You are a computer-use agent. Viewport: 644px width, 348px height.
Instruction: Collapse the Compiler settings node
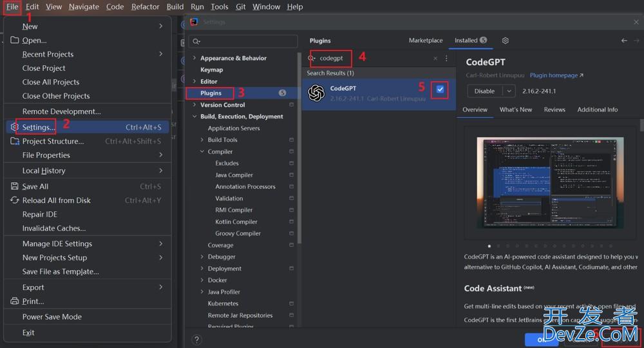202,151
